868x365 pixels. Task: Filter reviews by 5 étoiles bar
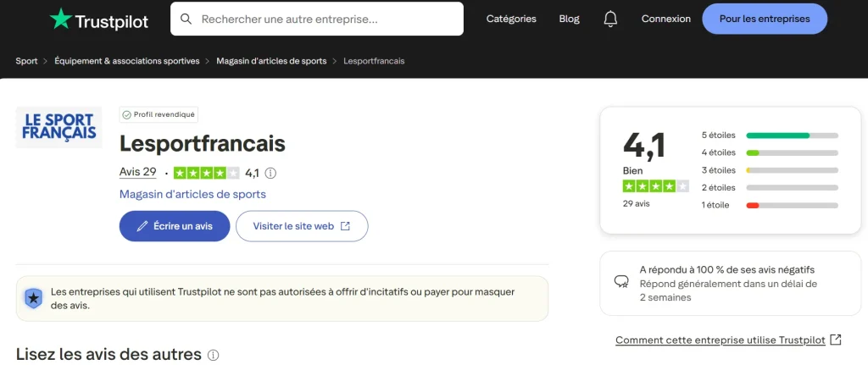(x=793, y=135)
